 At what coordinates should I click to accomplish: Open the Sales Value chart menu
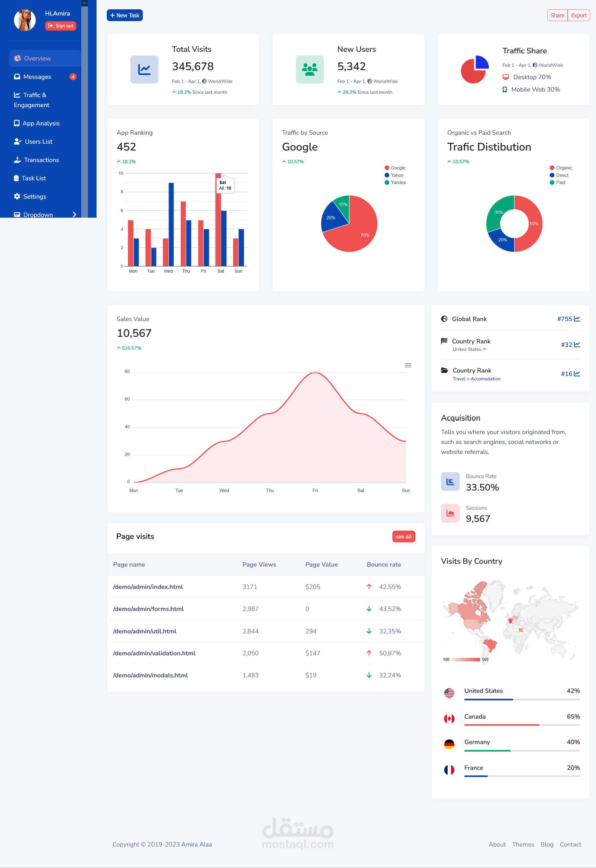[408, 365]
